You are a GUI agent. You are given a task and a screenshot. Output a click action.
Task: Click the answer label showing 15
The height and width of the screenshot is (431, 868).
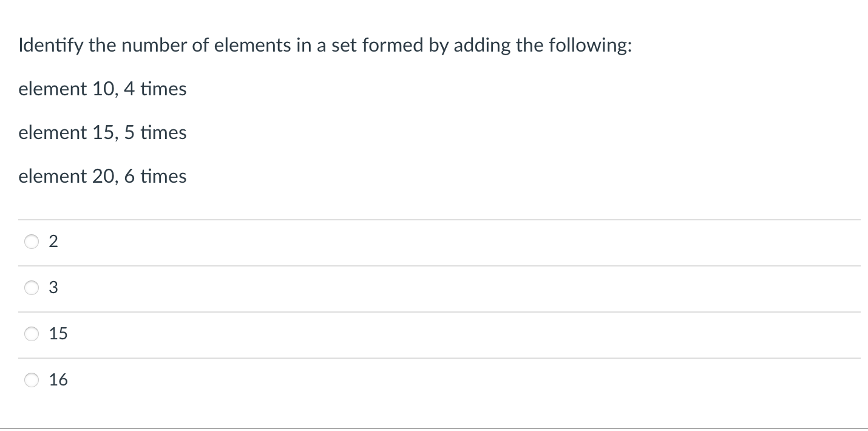pos(58,334)
